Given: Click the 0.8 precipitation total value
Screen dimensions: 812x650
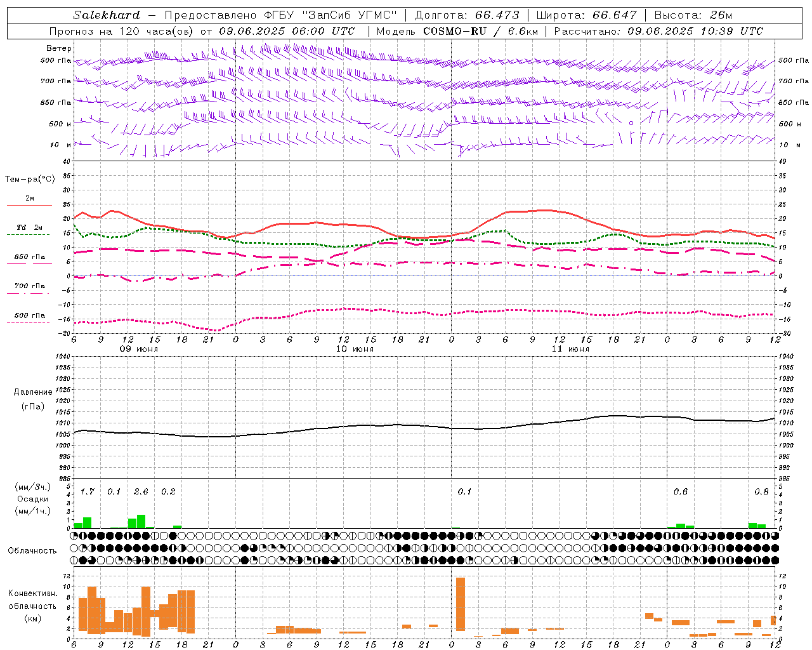Looking at the screenshot, I should pyautogui.click(x=762, y=491).
